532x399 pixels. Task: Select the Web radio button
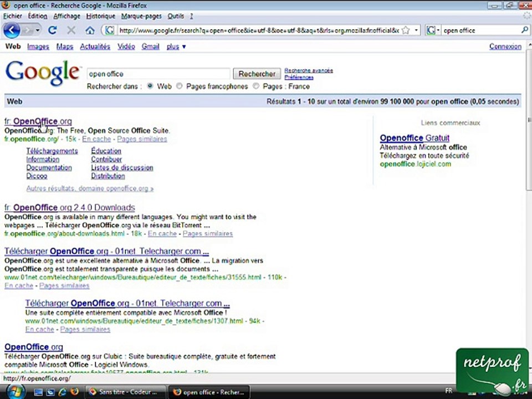pyautogui.click(x=150, y=86)
